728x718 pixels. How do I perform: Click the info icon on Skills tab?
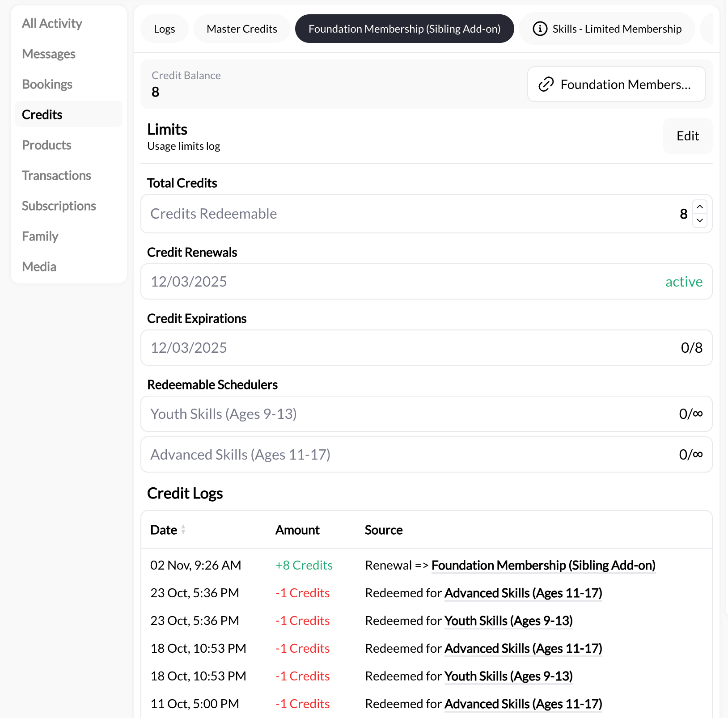[x=540, y=29]
